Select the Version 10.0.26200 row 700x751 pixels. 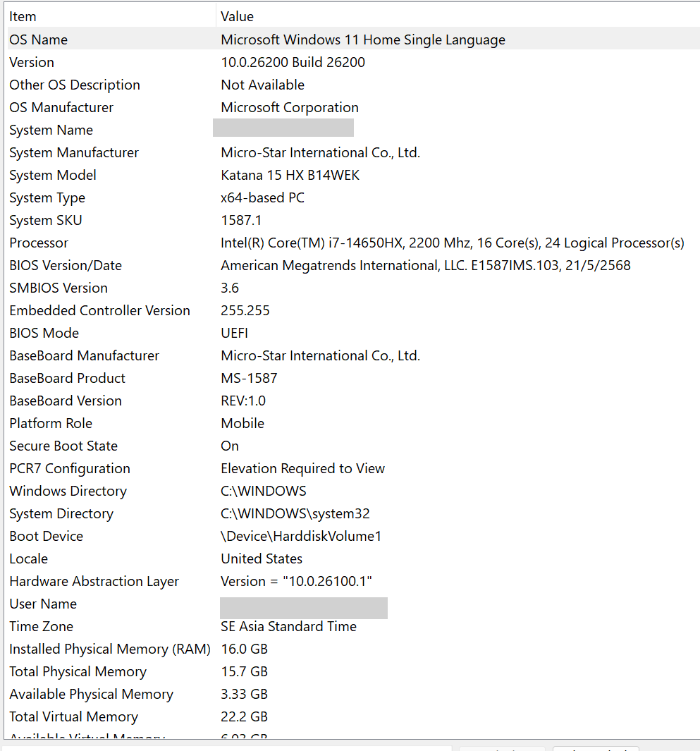(x=353, y=62)
